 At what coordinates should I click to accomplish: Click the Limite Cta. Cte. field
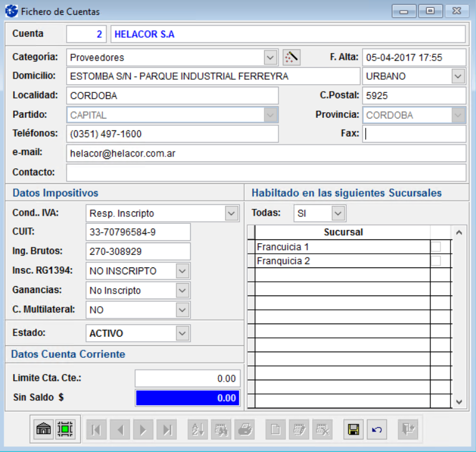coord(188,378)
